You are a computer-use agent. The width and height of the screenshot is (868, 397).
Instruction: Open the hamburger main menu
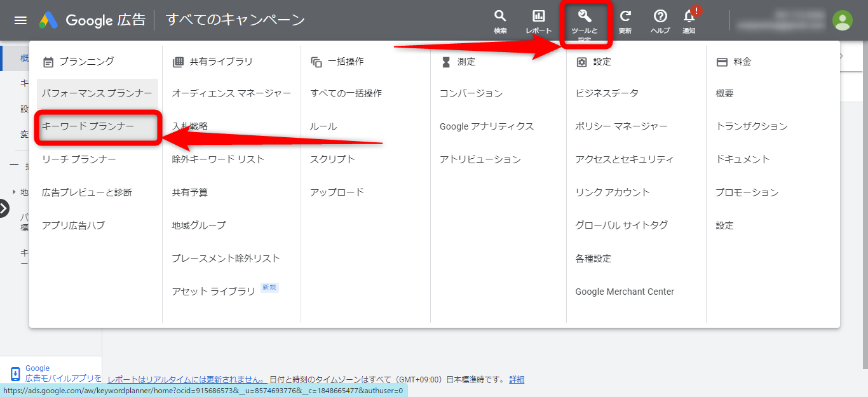coord(20,20)
